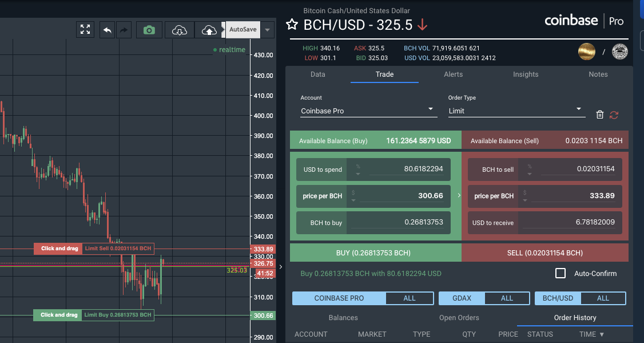Click the ACCOUNT column header

click(311, 334)
